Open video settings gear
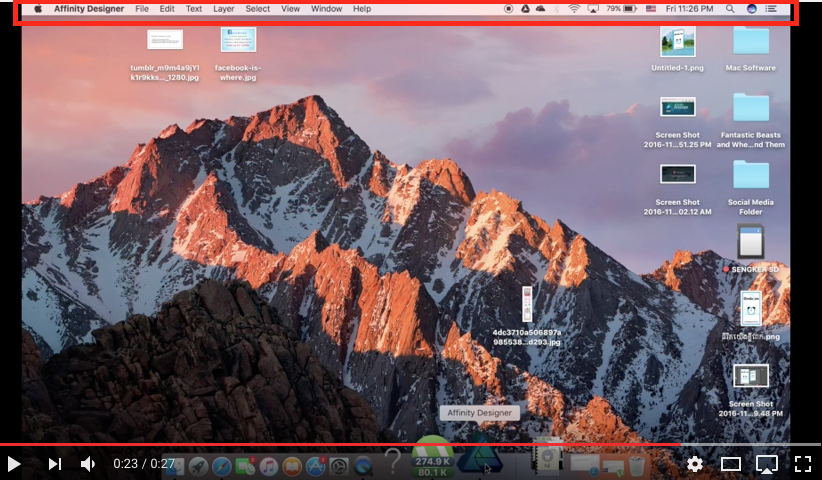 [695, 464]
